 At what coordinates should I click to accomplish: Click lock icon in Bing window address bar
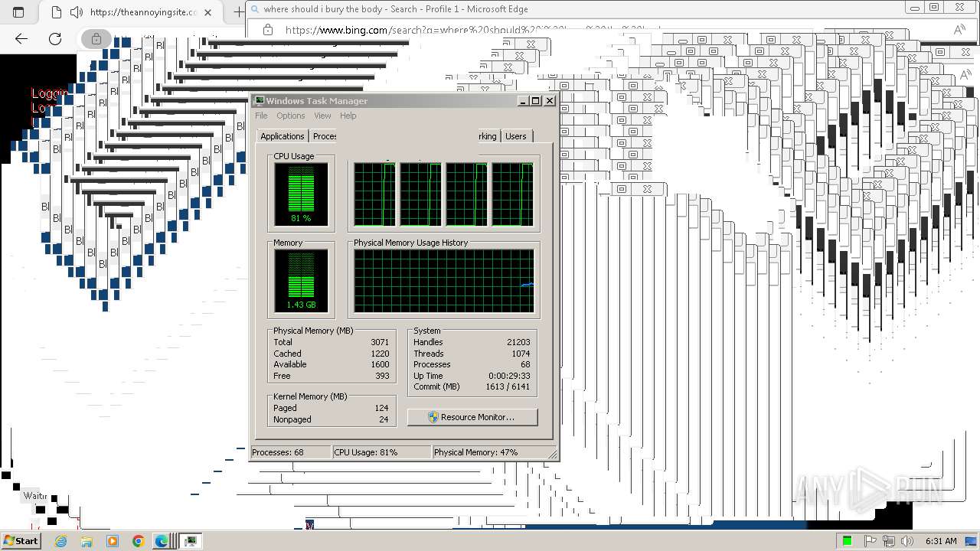(x=267, y=29)
